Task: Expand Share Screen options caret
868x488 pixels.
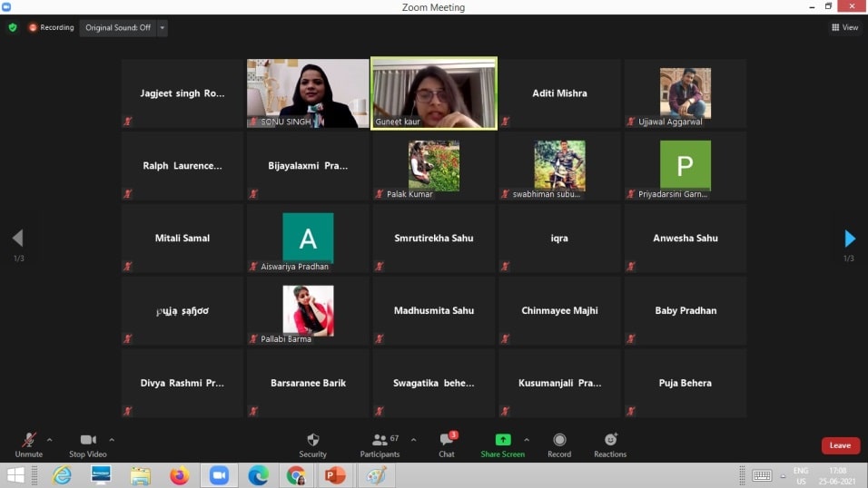Action: pos(527,440)
